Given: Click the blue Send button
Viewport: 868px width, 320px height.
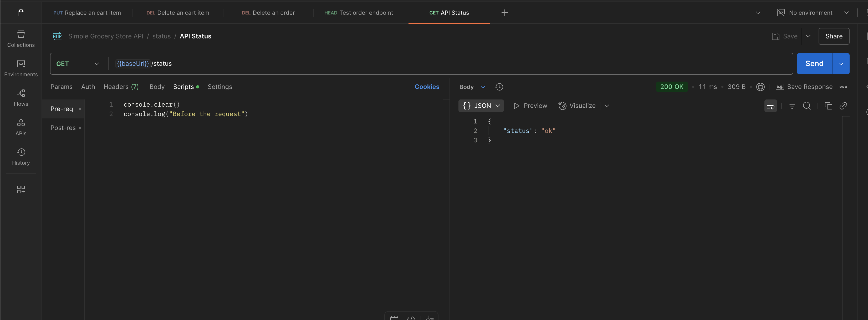Looking at the screenshot, I should (x=814, y=64).
